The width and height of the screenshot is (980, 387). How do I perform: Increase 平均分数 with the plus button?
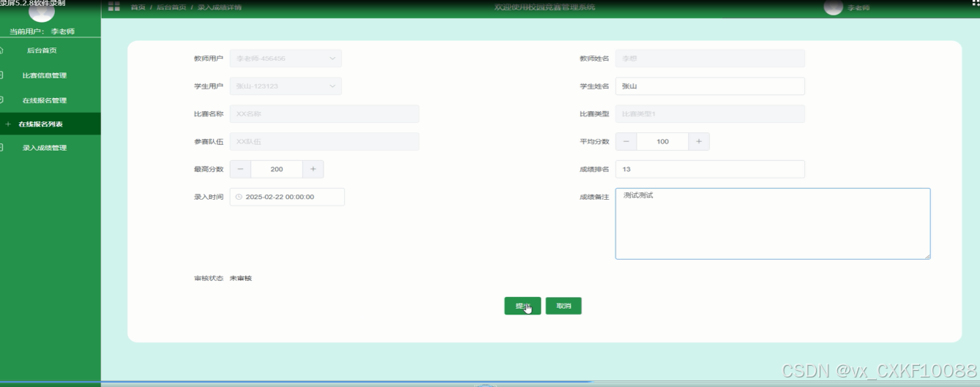tap(699, 142)
